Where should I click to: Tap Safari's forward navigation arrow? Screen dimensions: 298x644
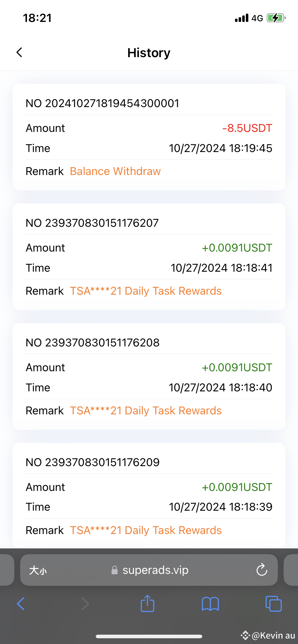tap(85, 604)
